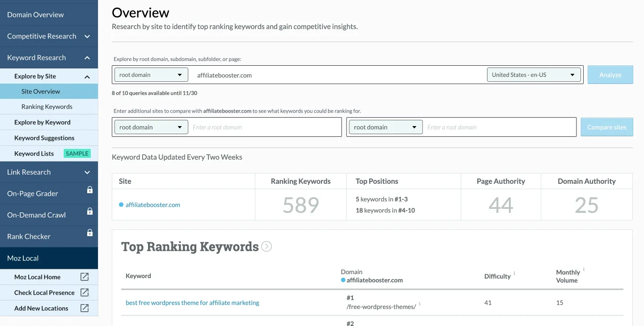This screenshot has width=644, height=326.
Task: Click text 18 keywords in #4-10
Action: click(x=385, y=210)
